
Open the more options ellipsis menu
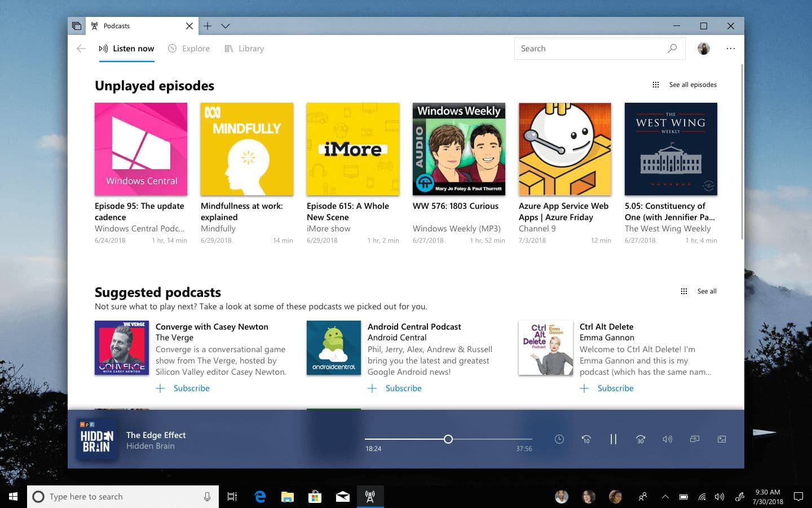tap(731, 49)
